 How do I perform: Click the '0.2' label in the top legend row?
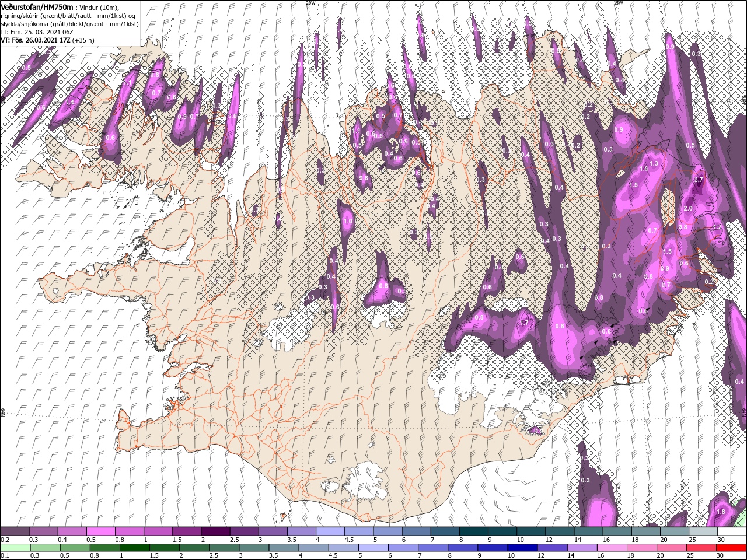click(x=5, y=540)
